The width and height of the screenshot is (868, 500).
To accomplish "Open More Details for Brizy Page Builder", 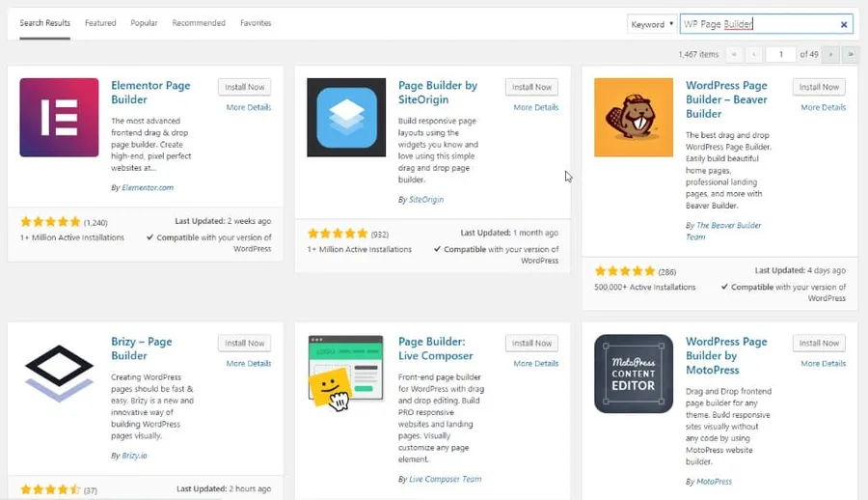I will [249, 363].
